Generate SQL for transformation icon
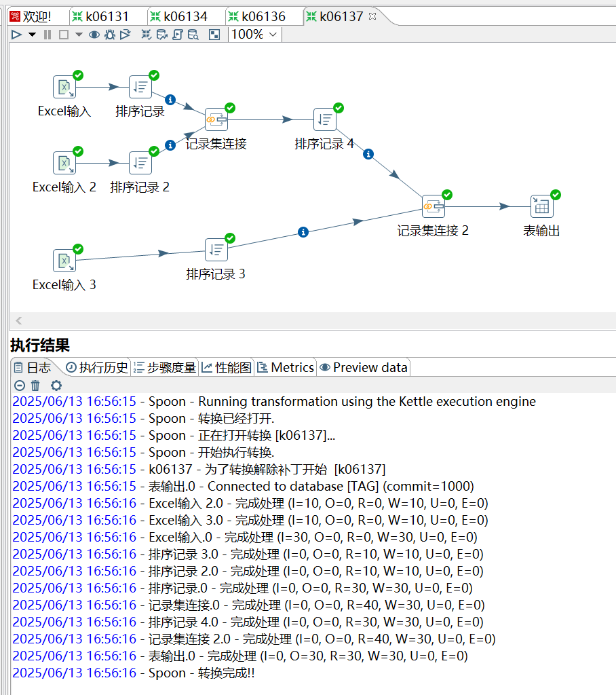The image size is (616, 695). coord(177,35)
